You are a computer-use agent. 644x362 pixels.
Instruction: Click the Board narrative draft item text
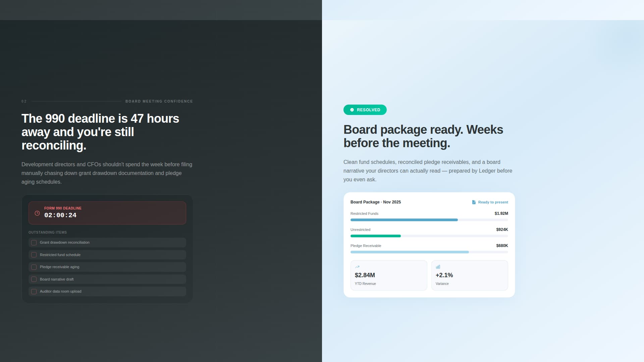[x=57, y=280]
